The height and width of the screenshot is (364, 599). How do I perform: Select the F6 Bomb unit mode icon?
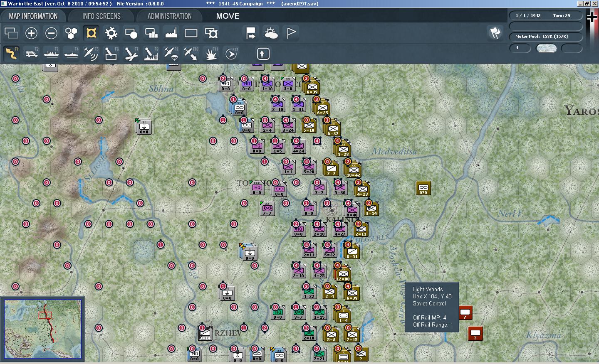click(111, 54)
